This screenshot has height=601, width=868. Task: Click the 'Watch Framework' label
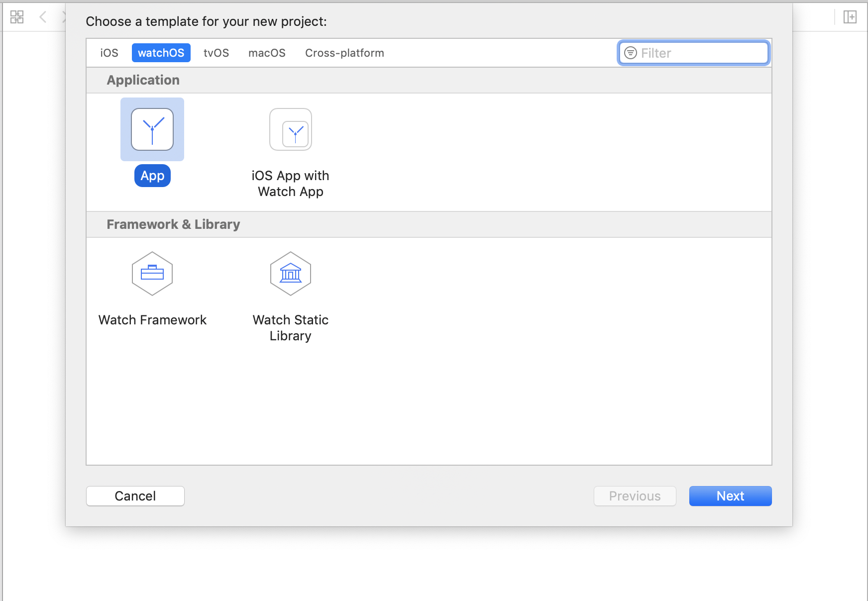[152, 320]
